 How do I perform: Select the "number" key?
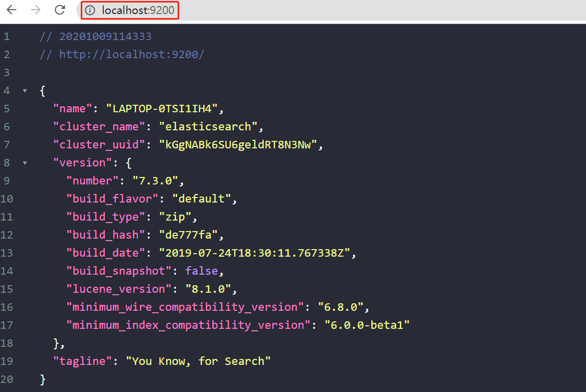[x=92, y=180]
